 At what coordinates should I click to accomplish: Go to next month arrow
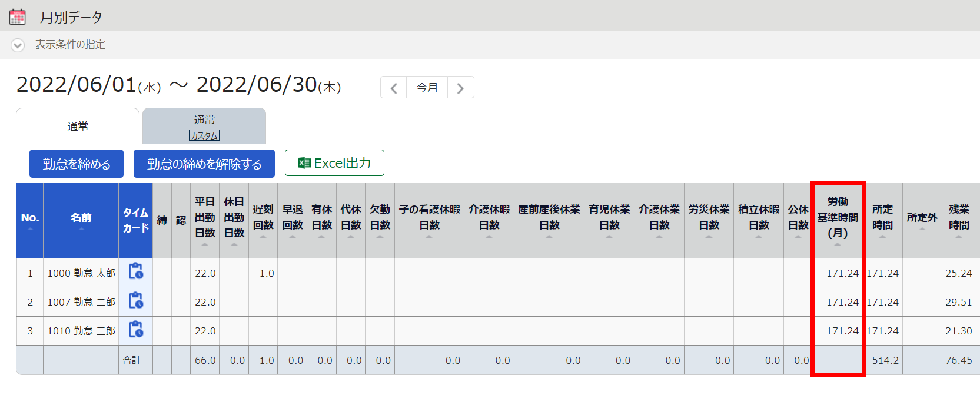coord(460,88)
